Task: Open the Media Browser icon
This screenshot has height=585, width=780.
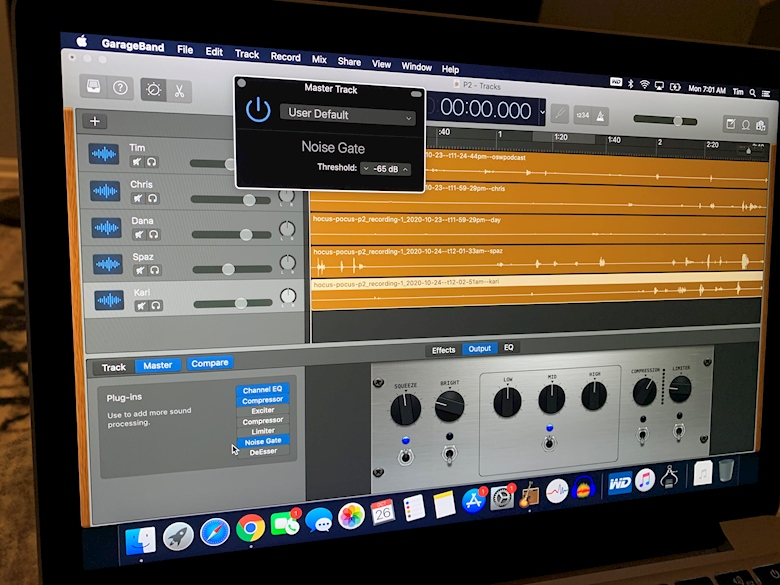Action: point(760,126)
